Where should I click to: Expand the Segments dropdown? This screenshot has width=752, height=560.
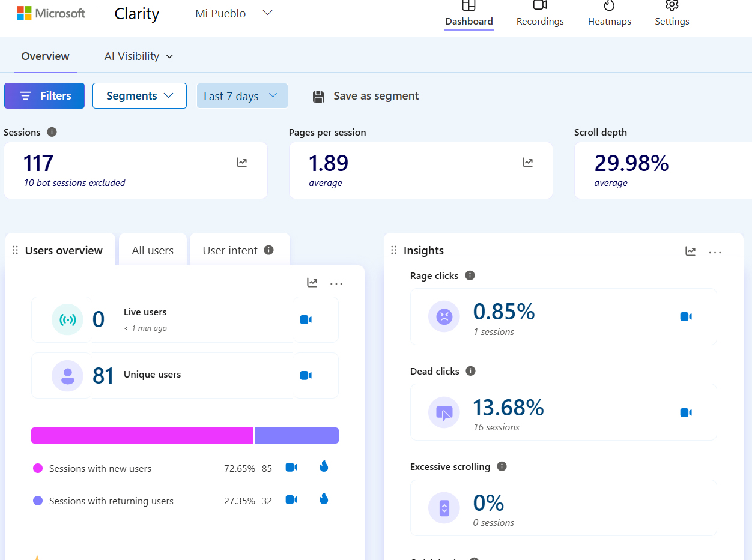(139, 96)
